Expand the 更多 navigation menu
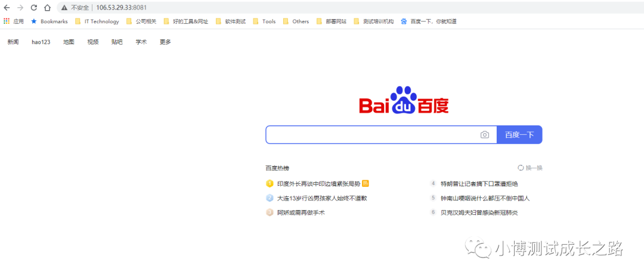The width and height of the screenshot is (644, 277). coord(165,42)
